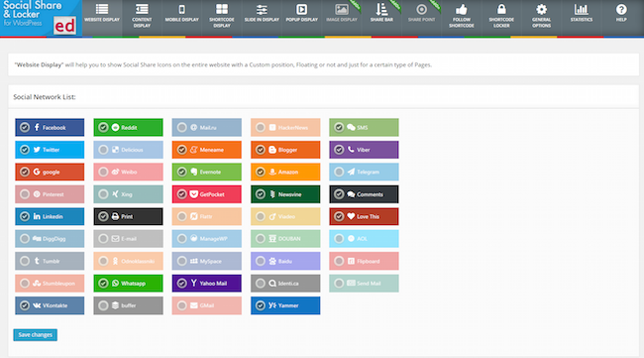Click the Reddit alien icon
644x358 pixels.
[115, 127]
